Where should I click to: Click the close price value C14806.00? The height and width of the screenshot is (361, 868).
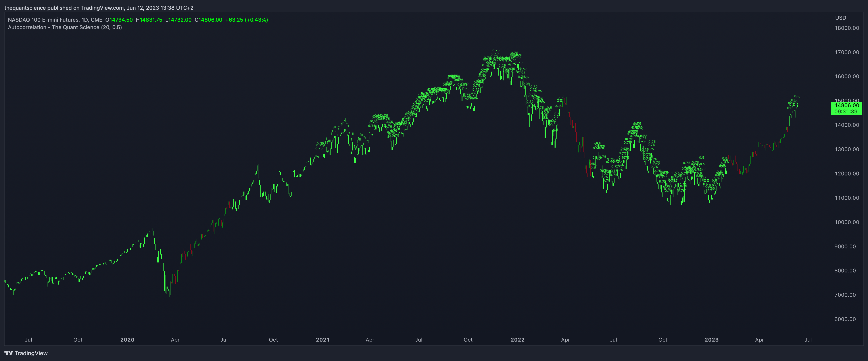point(209,20)
